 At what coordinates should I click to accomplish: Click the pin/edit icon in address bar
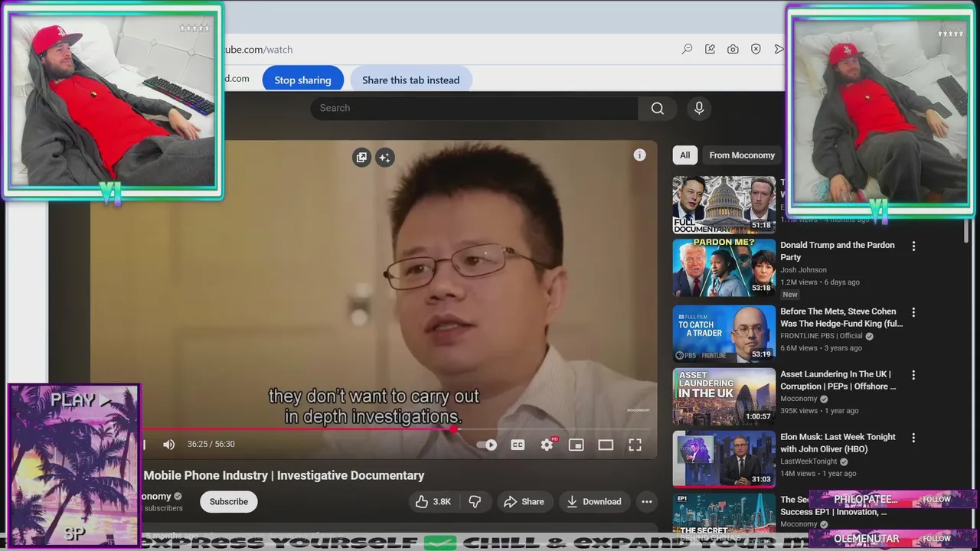click(710, 49)
